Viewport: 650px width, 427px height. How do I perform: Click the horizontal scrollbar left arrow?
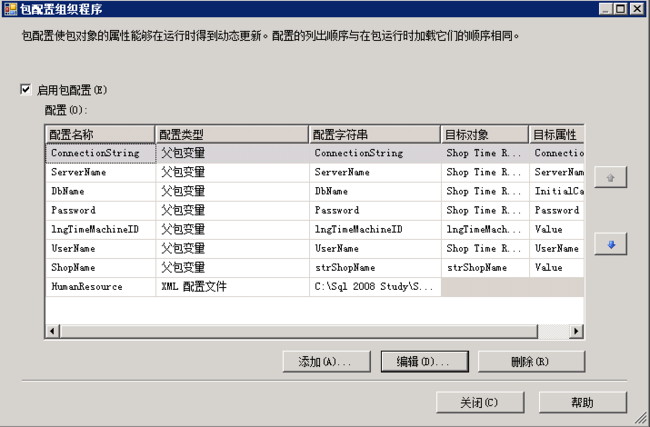coord(52,331)
